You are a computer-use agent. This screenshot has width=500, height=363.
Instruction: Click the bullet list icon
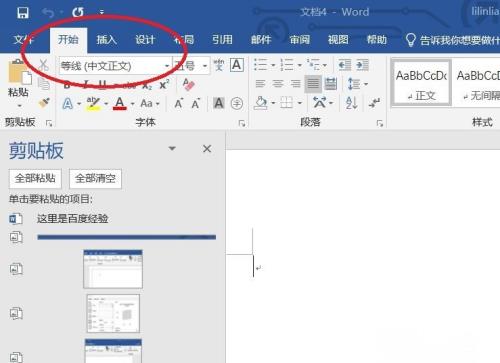click(260, 65)
